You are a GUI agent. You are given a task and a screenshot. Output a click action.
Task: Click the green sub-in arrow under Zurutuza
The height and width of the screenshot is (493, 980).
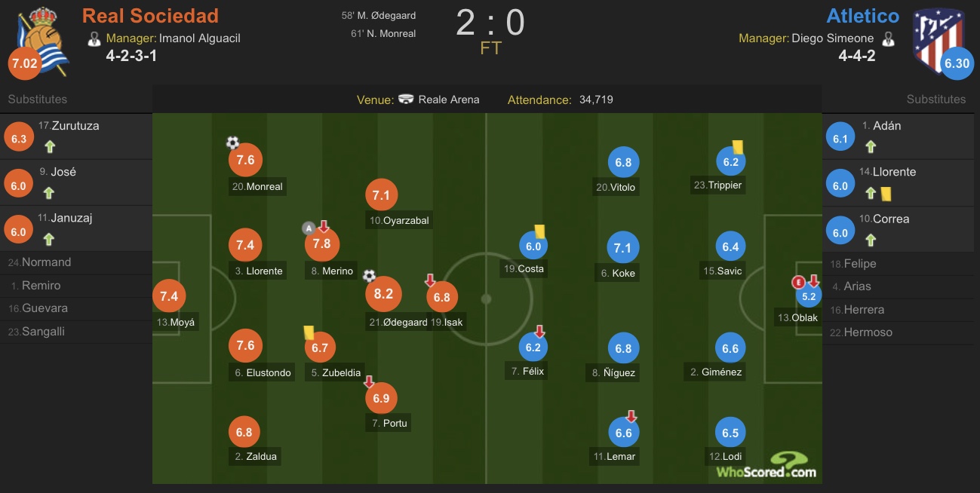pos(49,147)
